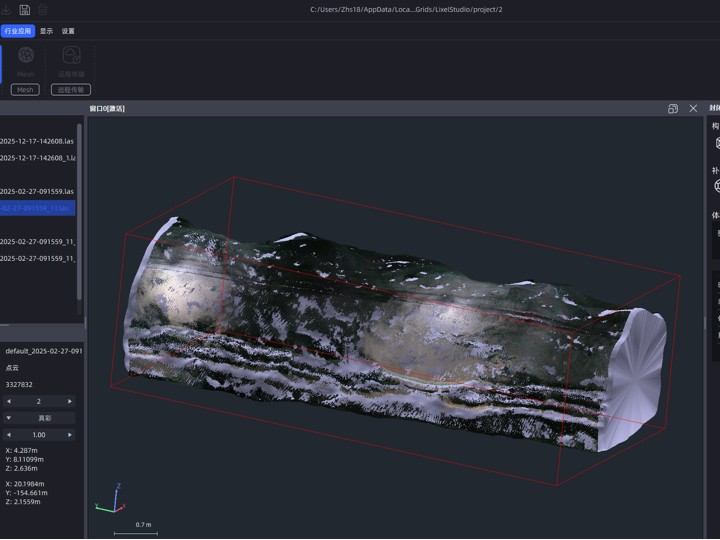
Task: Close the 窗口0 viewport with X
Action: [693, 108]
